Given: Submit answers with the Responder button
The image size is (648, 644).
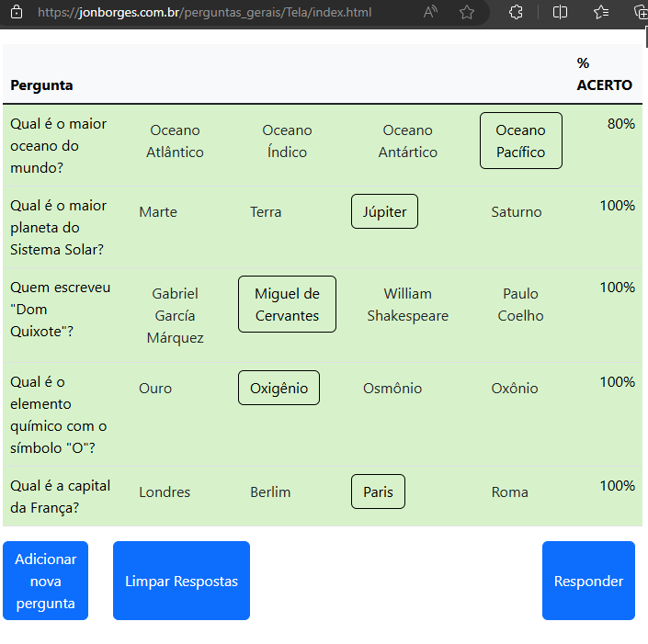Looking at the screenshot, I should [x=588, y=581].
